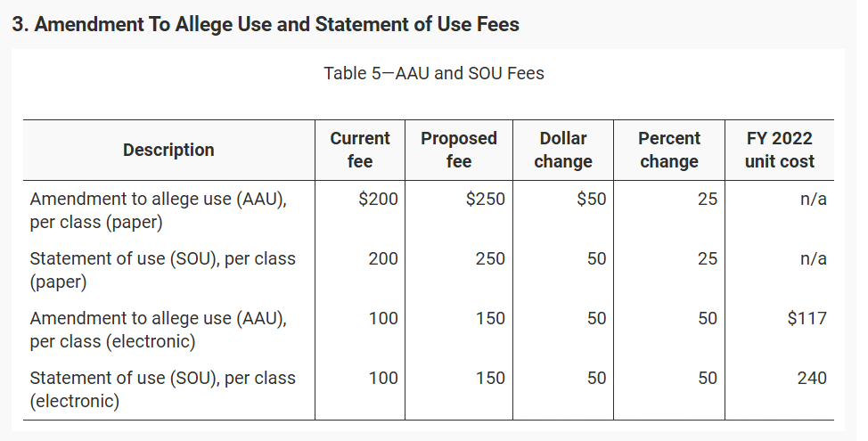Click the $117 unit cost value
The height and width of the screenshot is (441, 868).
tap(807, 318)
